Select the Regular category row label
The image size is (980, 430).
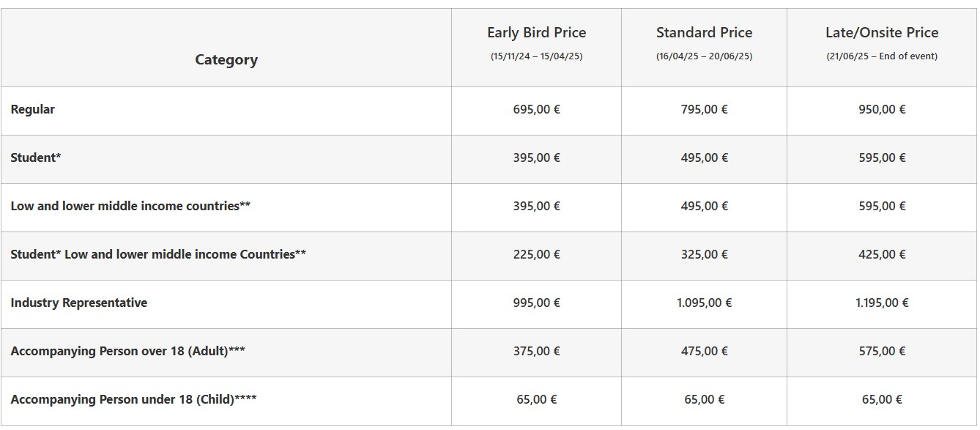point(33,110)
